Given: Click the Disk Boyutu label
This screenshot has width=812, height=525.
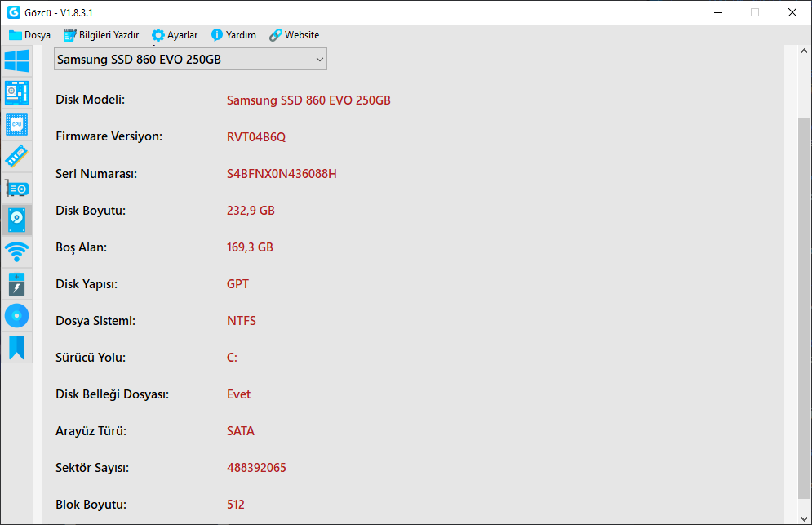Looking at the screenshot, I should (x=91, y=211).
